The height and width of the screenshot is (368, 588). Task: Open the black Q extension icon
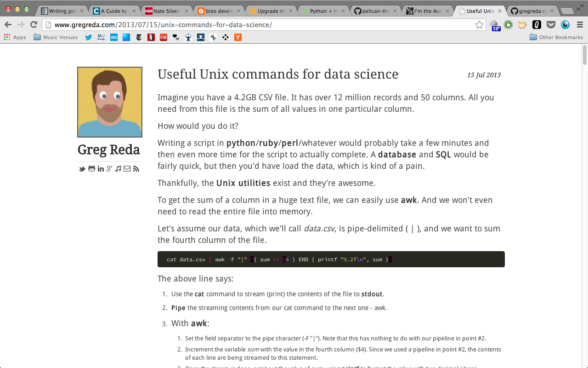(x=537, y=25)
